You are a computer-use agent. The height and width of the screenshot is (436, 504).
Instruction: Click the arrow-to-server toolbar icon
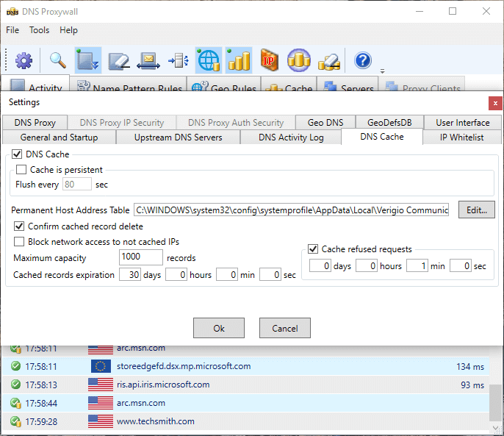[179, 60]
